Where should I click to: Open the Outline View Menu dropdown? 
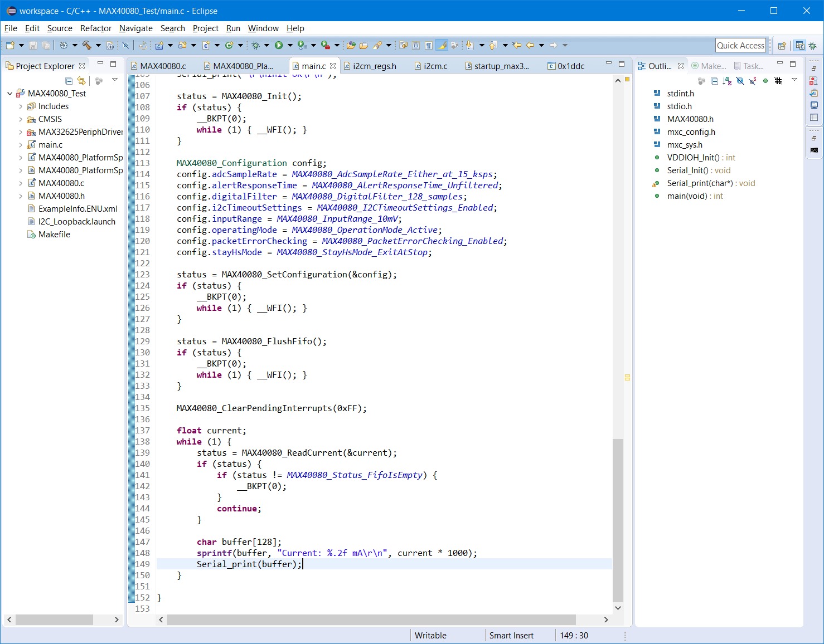tap(794, 80)
